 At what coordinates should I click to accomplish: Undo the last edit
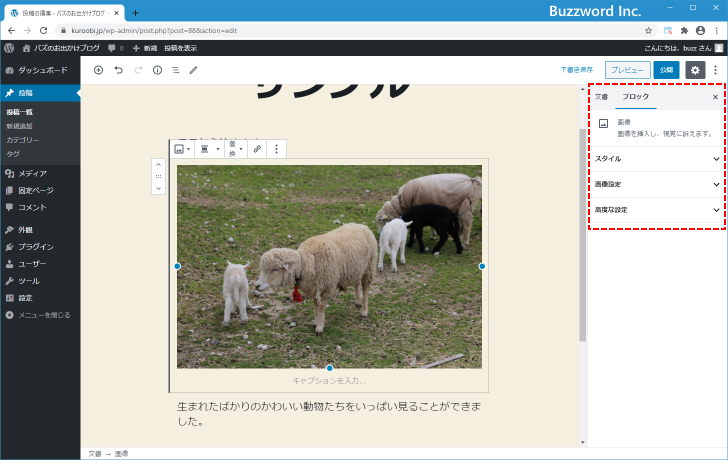click(x=118, y=70)
